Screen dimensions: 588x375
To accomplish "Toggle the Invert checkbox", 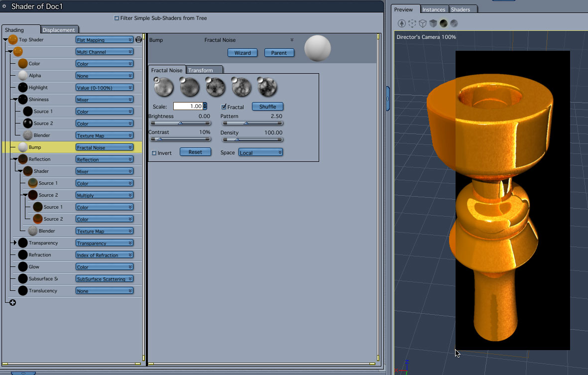I will tap(154, 153).
